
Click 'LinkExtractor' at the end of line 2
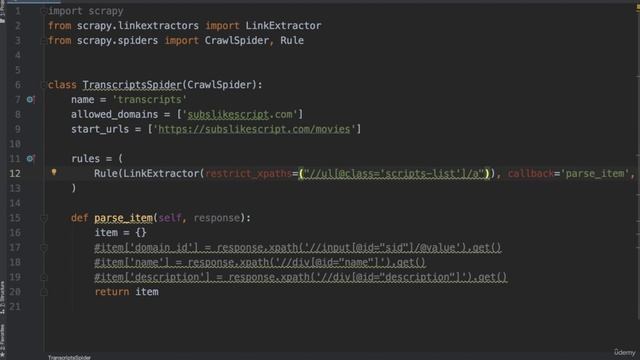pos(283,26)
